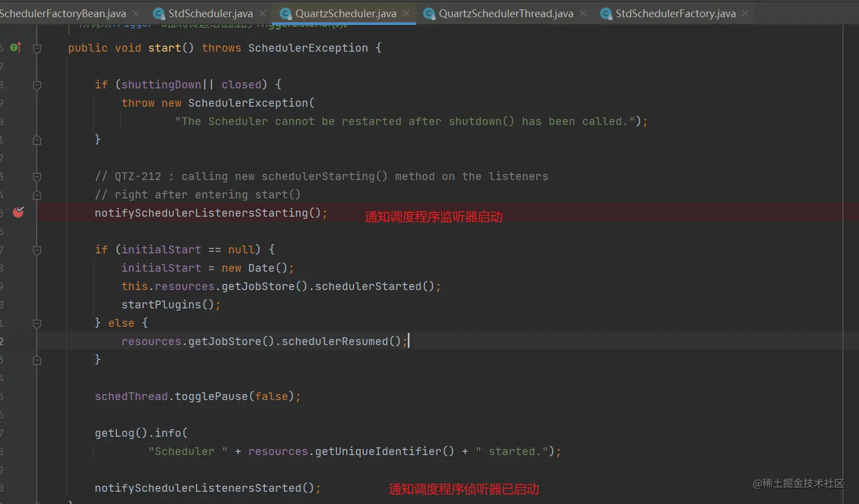
Task: Close the StdSchedulerFactory.java tab
Action: coord(745,13)
